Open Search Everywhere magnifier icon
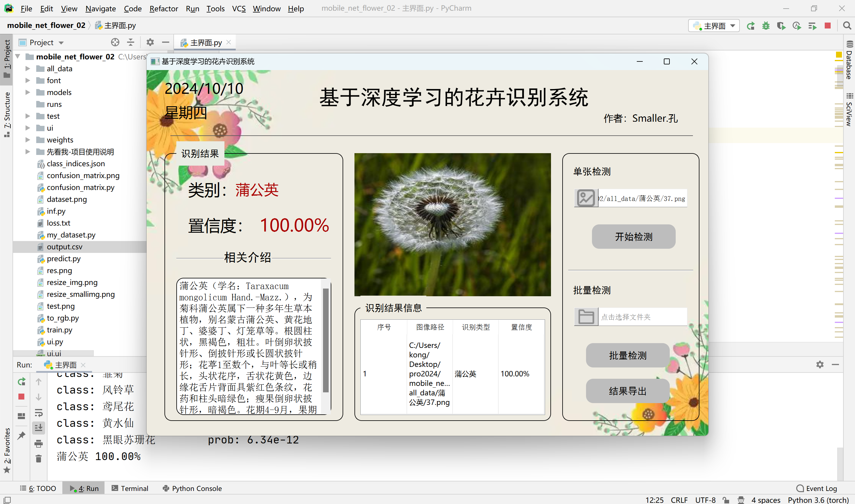Viewport: 855px width, 504px height. pos(846,26)
